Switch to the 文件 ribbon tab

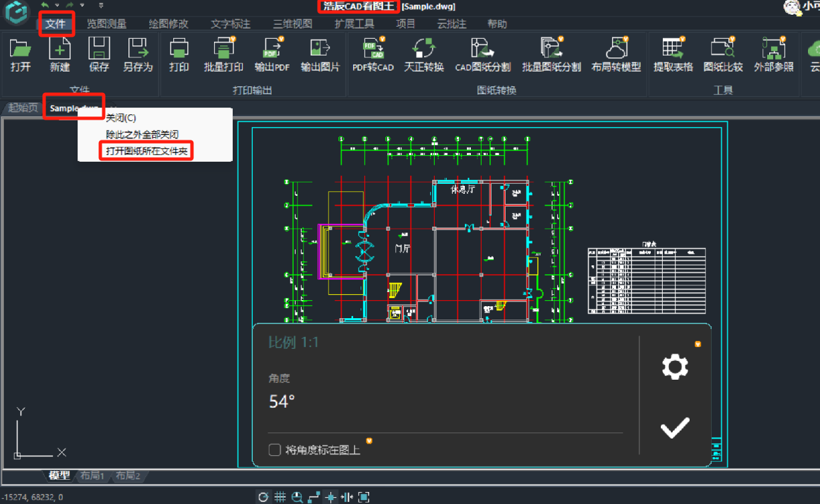[56, 24]
